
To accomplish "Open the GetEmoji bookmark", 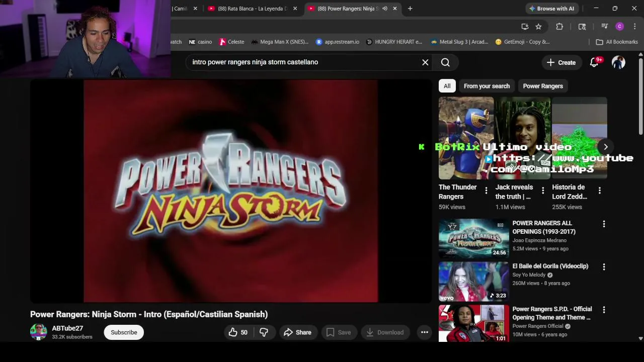I will (x=522, y=42).
